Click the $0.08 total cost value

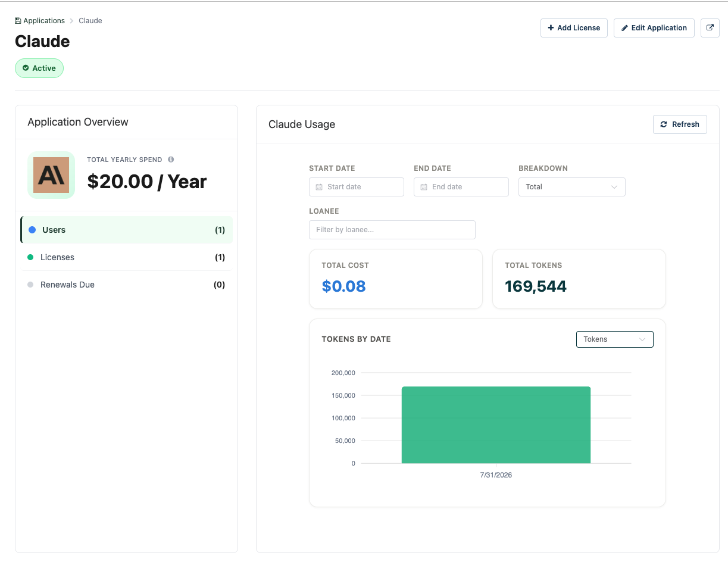344,286
